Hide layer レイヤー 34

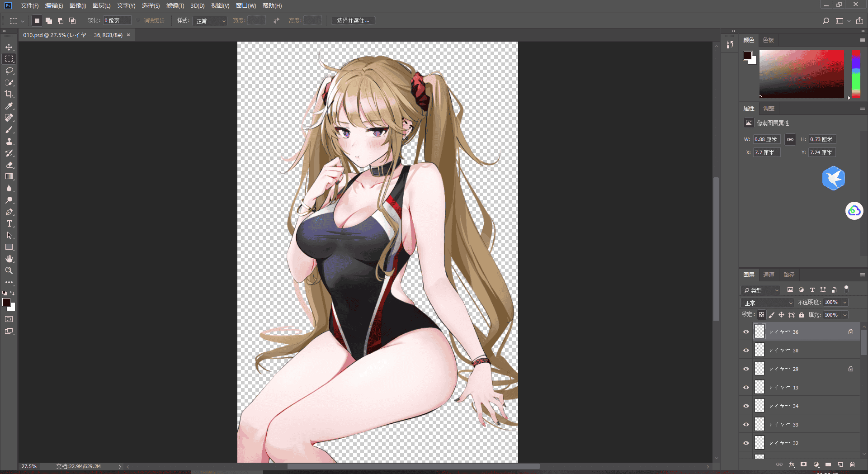pos(746,406)
